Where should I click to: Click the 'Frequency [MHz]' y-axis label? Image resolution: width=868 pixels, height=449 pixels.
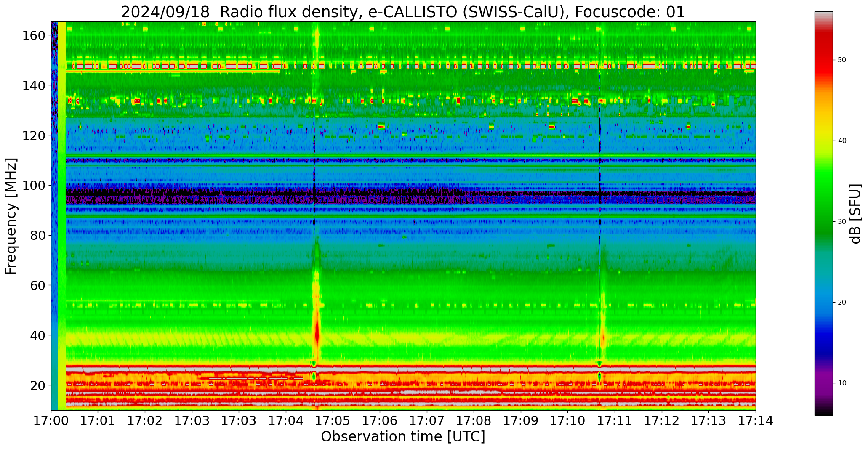tap(11, 216)
